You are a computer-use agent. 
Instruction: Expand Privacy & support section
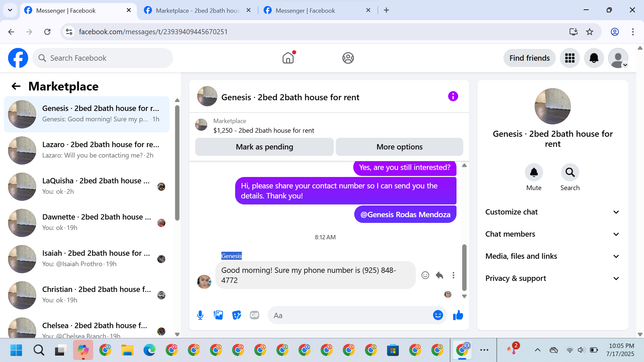coord(552,278)
